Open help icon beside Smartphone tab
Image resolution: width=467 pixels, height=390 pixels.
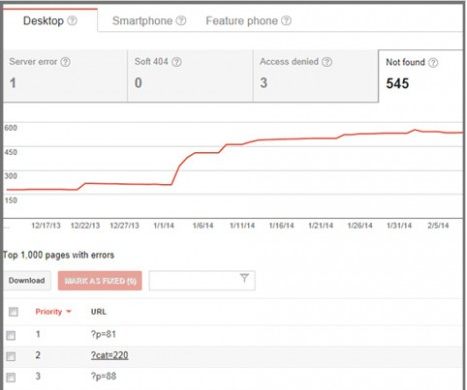[181, 21]
